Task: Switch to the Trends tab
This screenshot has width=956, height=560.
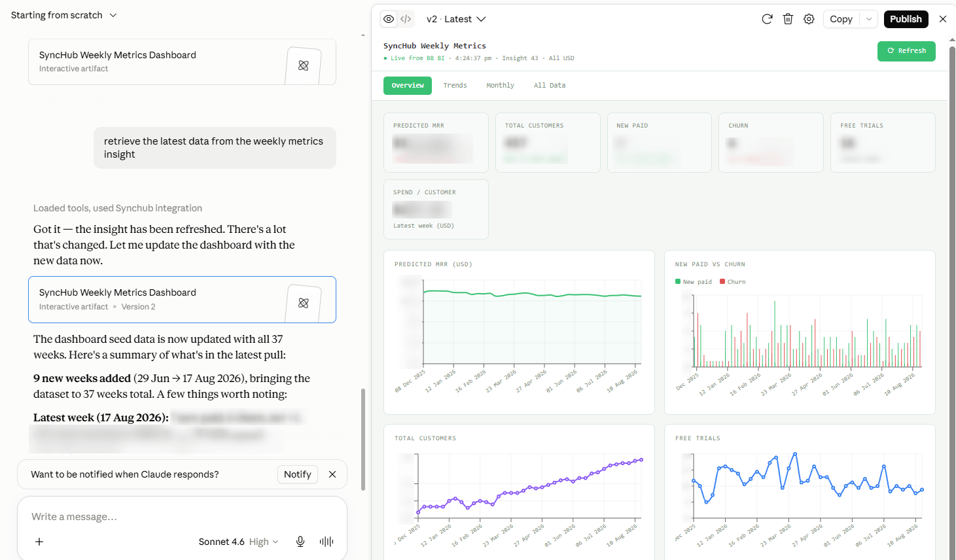Action: point(455,86)
